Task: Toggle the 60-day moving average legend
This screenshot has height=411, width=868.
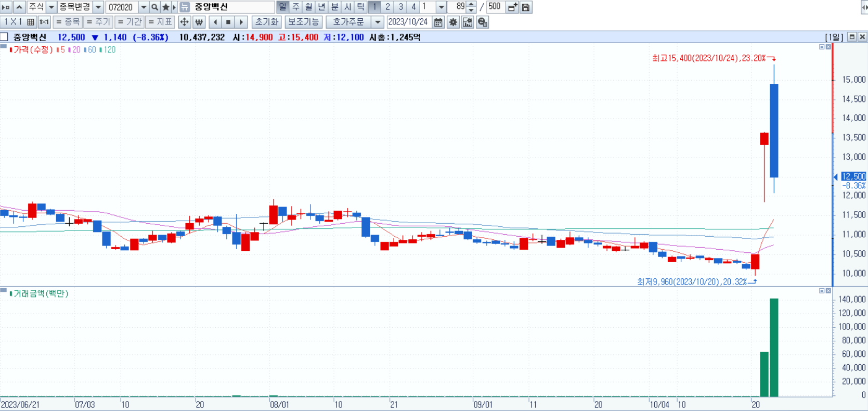Action: click(90, 50)
